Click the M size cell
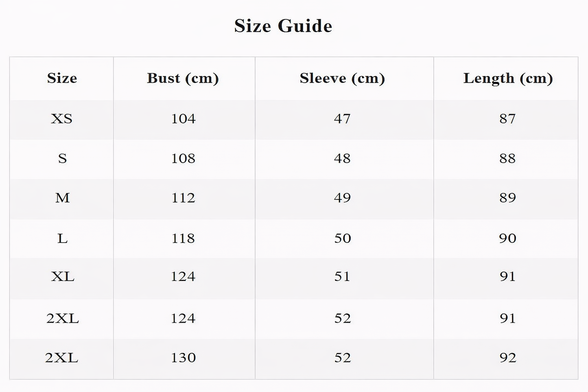588x392 pixels. coord(62,198)
